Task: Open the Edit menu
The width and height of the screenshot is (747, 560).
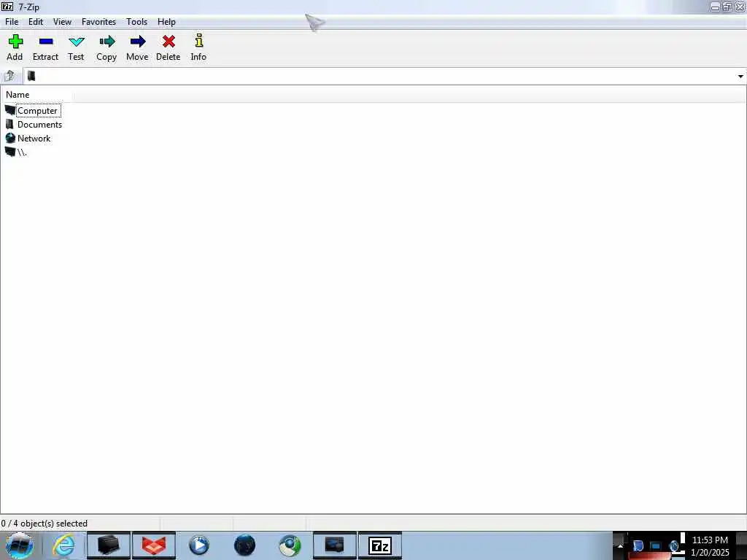Action: click(x=36, y=22)
